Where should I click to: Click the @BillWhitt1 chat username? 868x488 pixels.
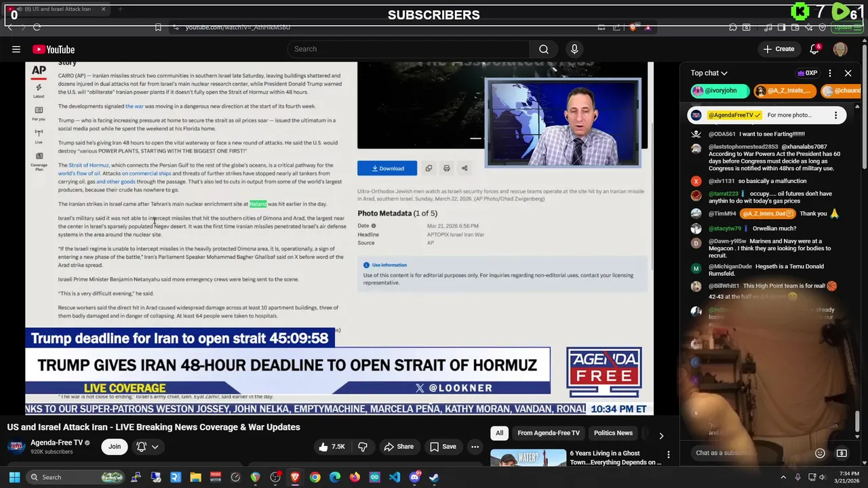(724, 287)
